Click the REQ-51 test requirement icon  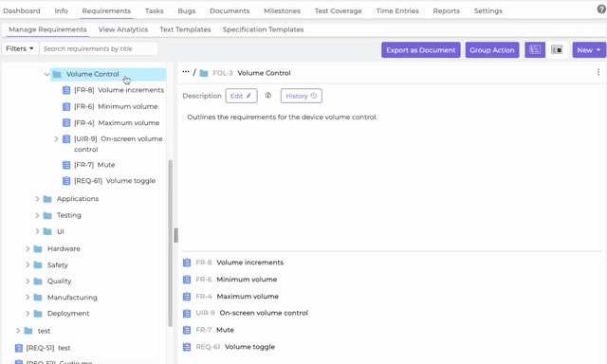pyautogui.click(x=18, y=348)
